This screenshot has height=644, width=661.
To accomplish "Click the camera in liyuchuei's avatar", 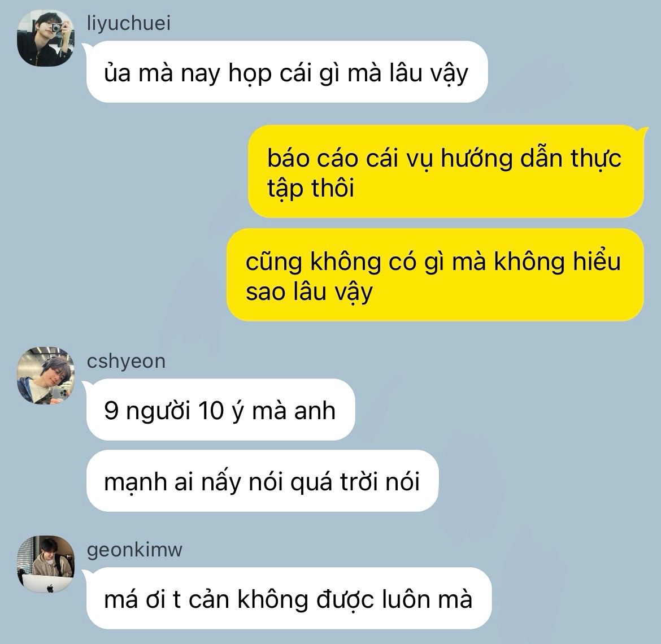I will [56, 28].
